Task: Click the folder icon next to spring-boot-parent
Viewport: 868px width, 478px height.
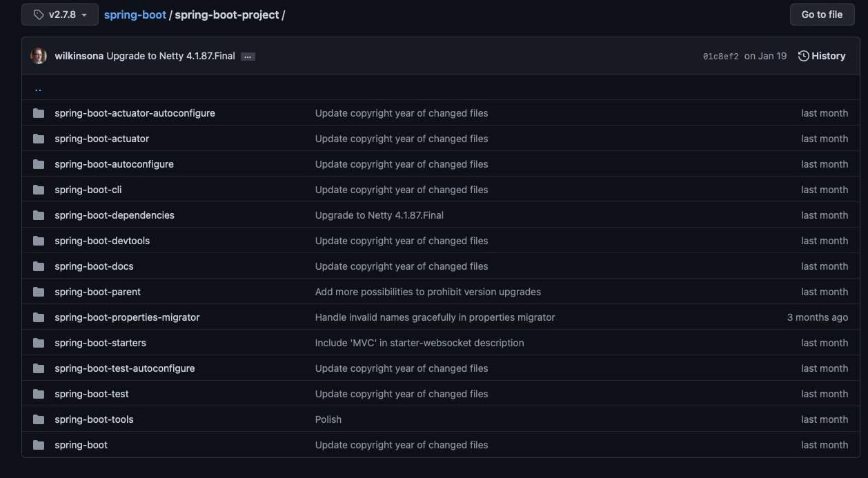Action: coord(39,292)
